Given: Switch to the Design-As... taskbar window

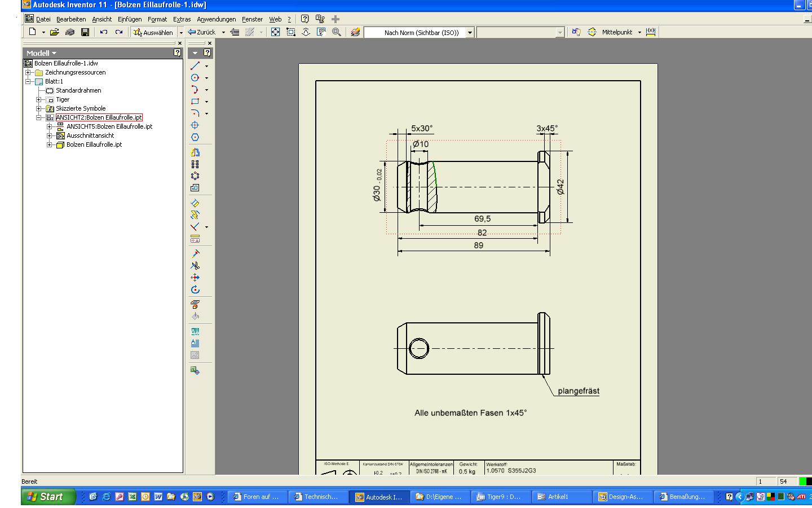Looking at the screenshot, I should tap(623, 497).
